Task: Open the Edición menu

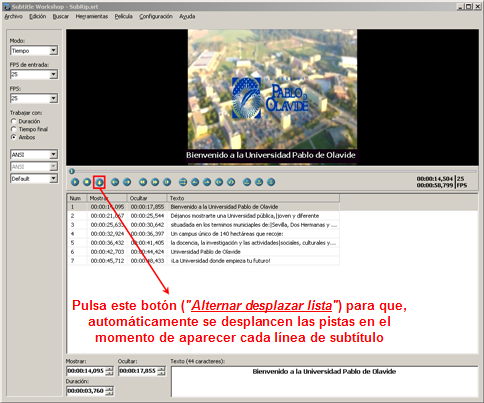Action: click(37, 16)
